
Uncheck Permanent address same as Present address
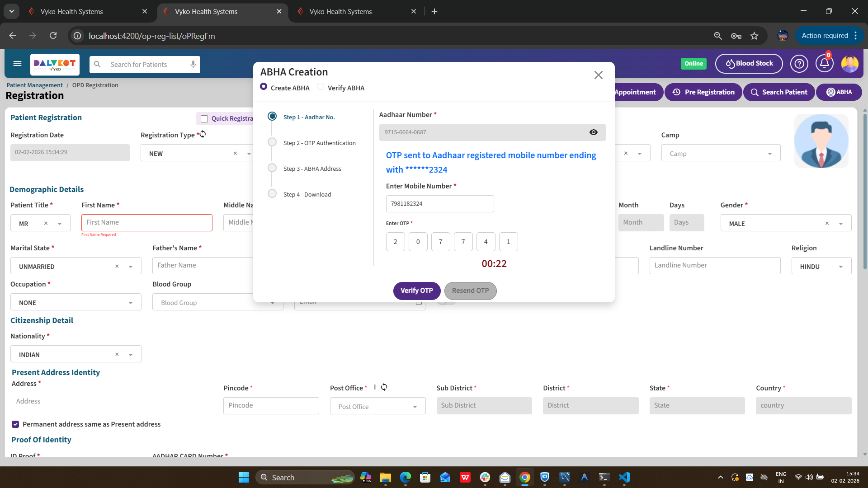(x=15, y=424)
